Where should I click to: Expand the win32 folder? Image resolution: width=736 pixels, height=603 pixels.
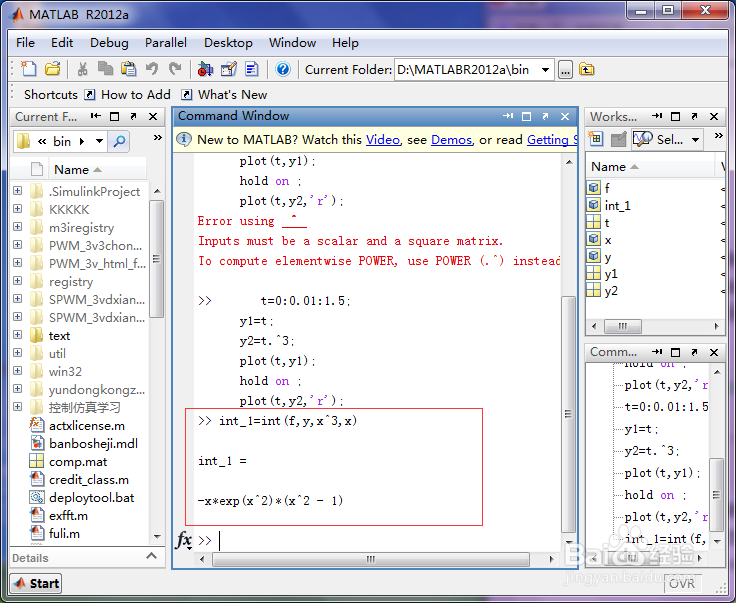coord(18,371)
